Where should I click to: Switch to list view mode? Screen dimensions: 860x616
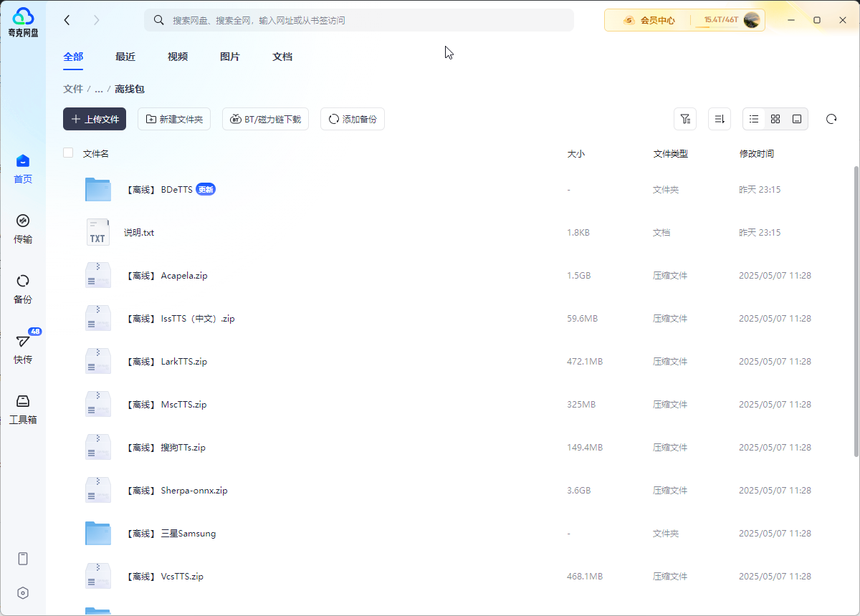[x=754, y=119]
